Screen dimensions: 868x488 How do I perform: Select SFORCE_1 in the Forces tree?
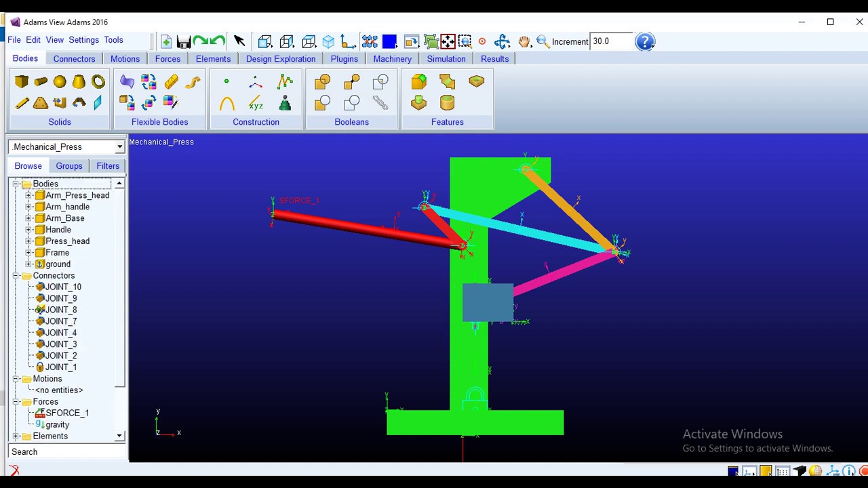(x=67, y=413)
